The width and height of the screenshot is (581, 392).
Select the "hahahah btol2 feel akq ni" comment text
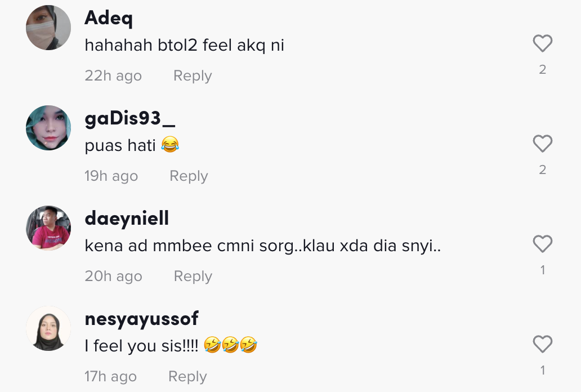pos(184,46)
